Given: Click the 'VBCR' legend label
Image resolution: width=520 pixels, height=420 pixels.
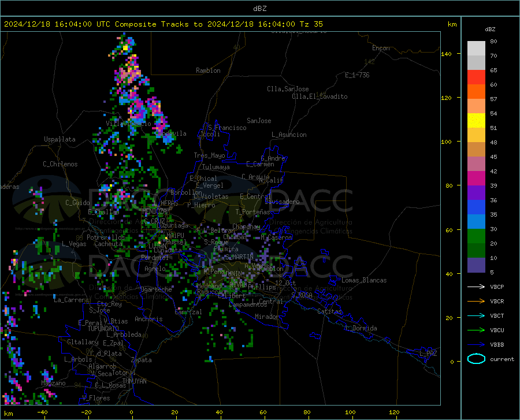Looking at the screenshot, I should click(497, 301).
